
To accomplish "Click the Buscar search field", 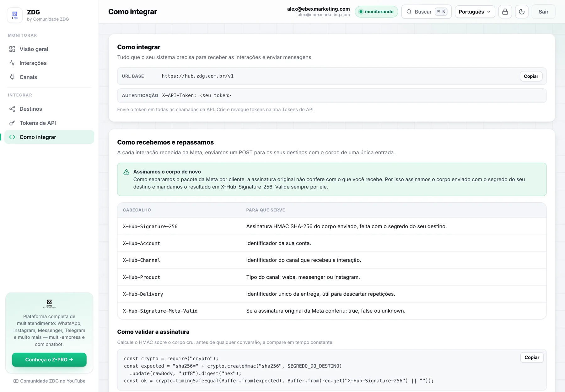I will 426,12.
